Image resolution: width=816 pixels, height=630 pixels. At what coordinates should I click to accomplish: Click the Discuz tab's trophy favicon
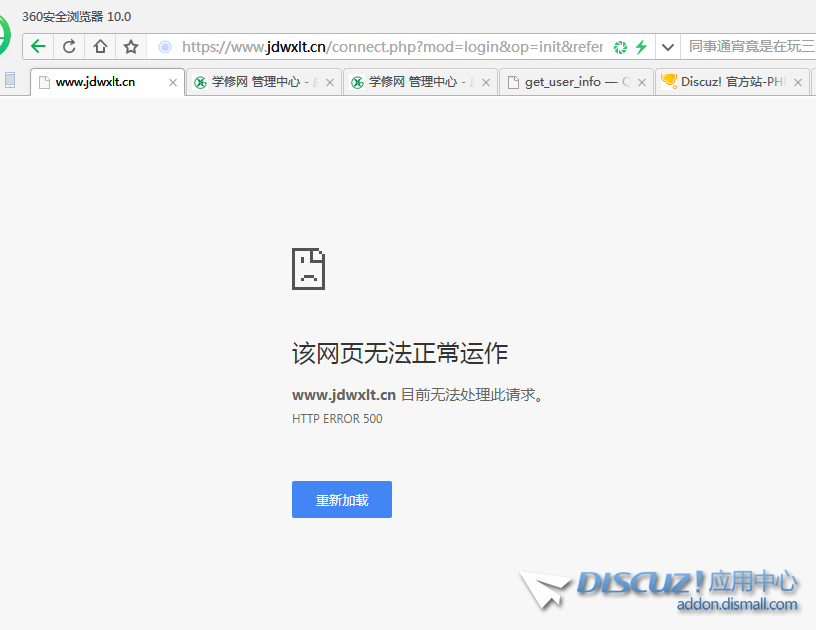[x=667, y=82]
